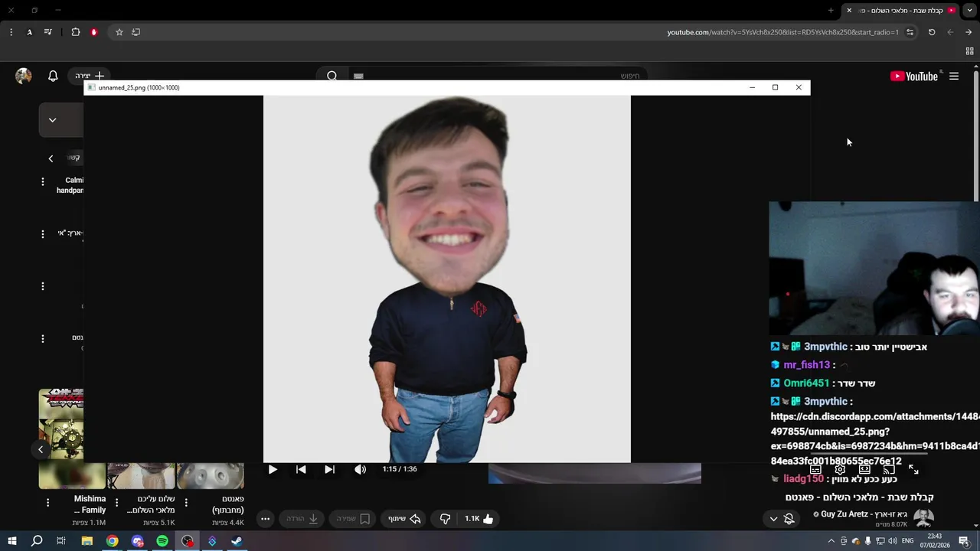Toggle subscription notification bell for Guy Zu Aretz

[789, 519]
